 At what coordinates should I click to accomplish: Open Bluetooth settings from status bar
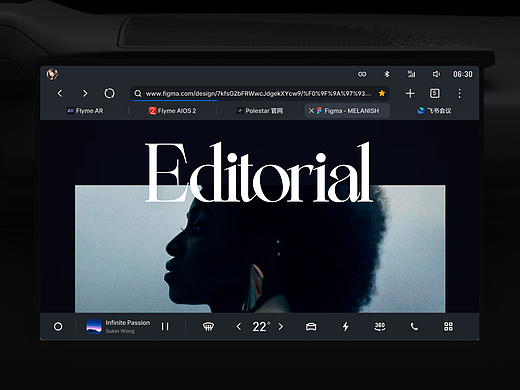pos(387,74)
